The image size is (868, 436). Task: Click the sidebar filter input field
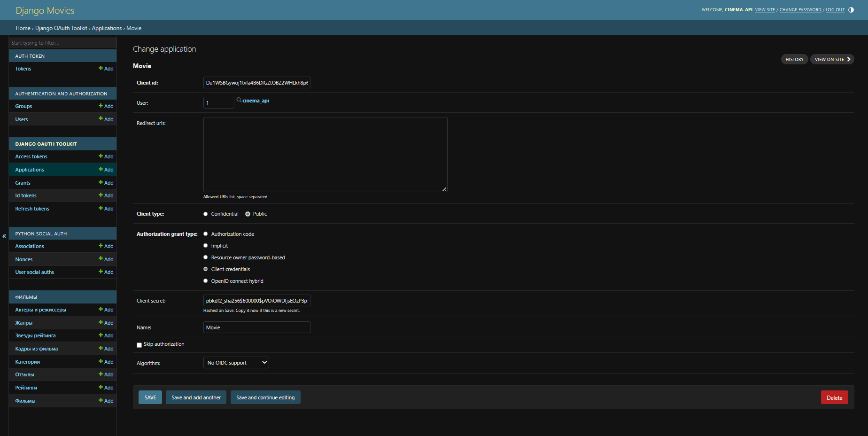(62, 42)
